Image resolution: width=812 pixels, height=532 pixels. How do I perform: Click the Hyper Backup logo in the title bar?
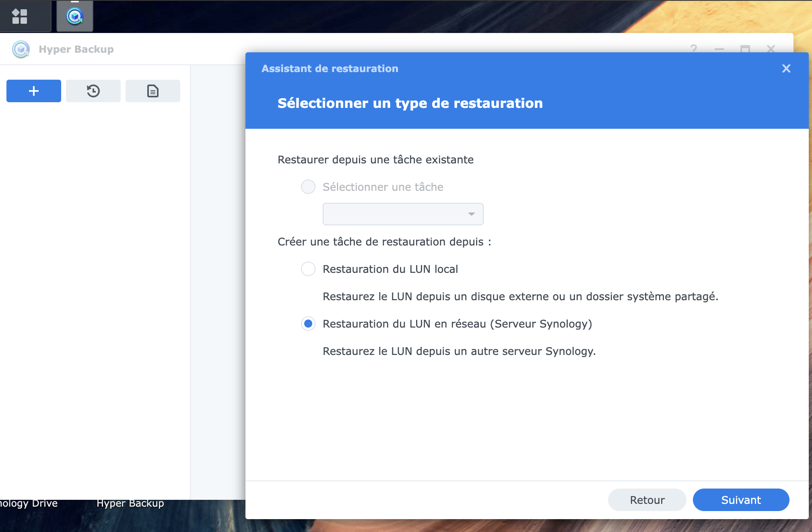(21, 49)
